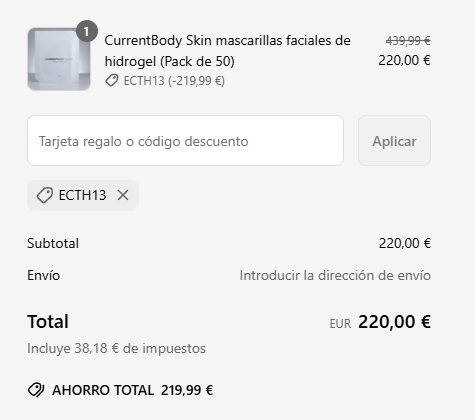Click the discounted 220,00 € product price

coord(404,60)
